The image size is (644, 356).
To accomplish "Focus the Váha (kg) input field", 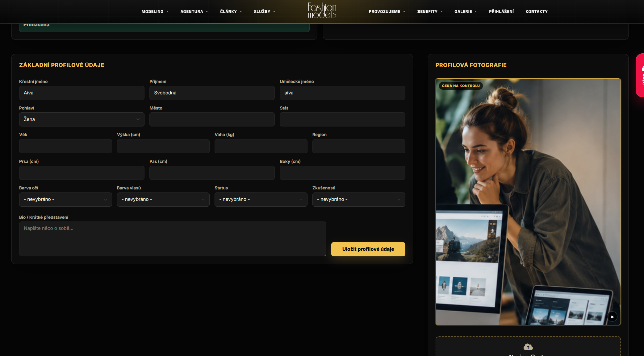I will tap(261, 146).
